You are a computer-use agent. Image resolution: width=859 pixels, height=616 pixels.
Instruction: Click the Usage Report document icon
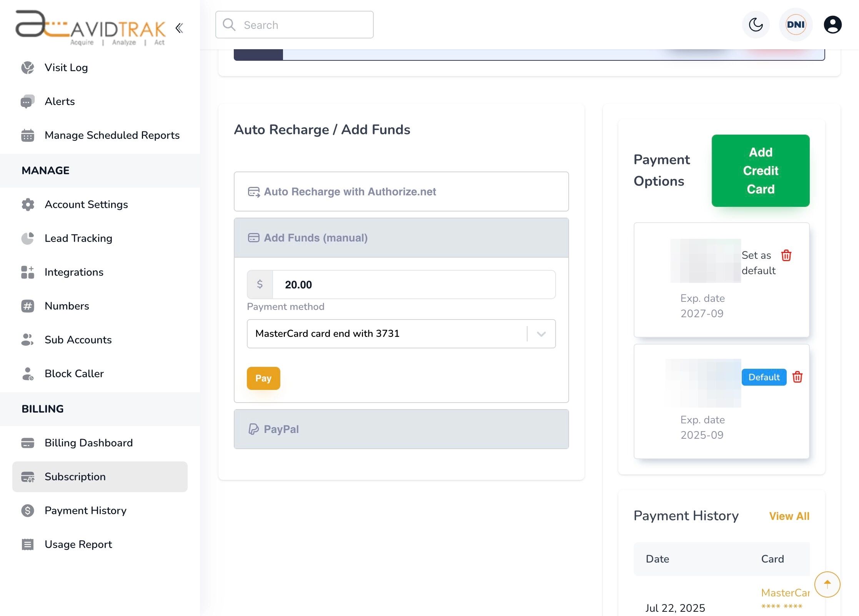[x=28, y=544]
